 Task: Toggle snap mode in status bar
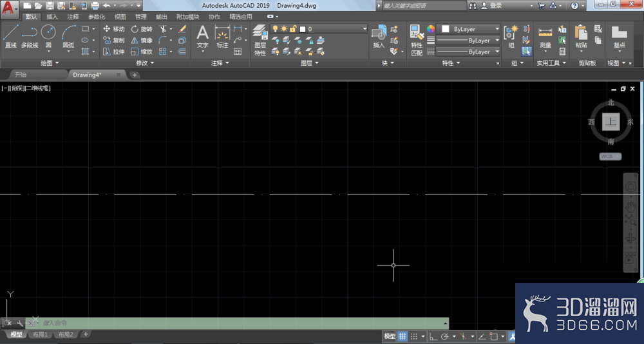[x=414, y=336]
